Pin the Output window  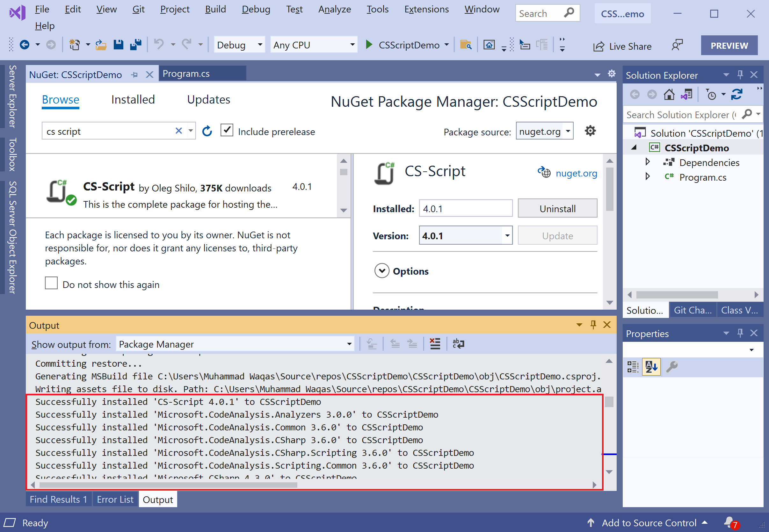tap(593, 325)
